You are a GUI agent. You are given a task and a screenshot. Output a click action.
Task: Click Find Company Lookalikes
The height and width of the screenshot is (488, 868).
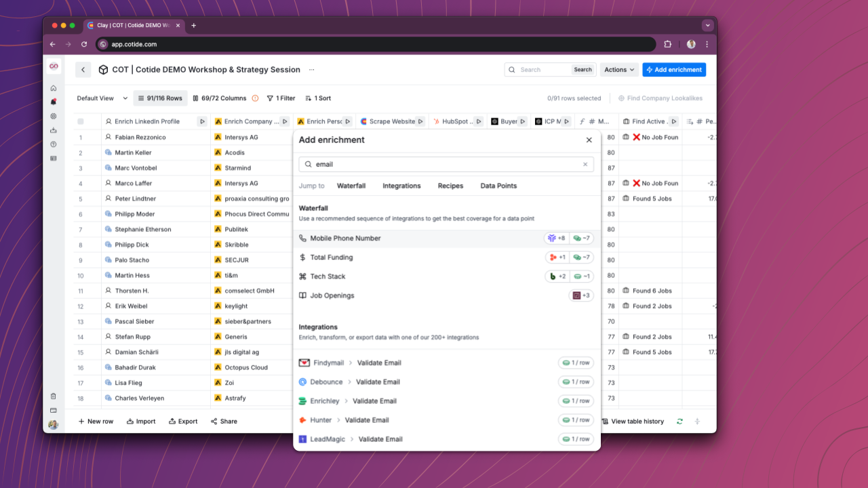(x=660, y=98)
